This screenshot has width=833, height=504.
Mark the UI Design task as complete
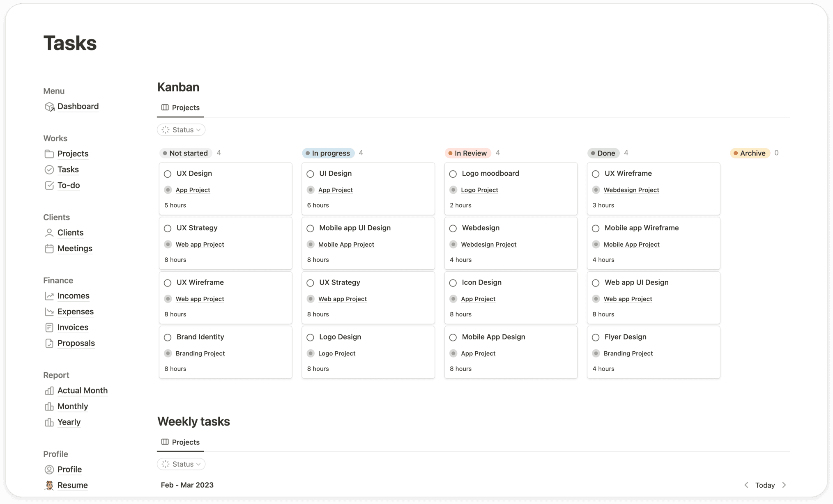310,174
